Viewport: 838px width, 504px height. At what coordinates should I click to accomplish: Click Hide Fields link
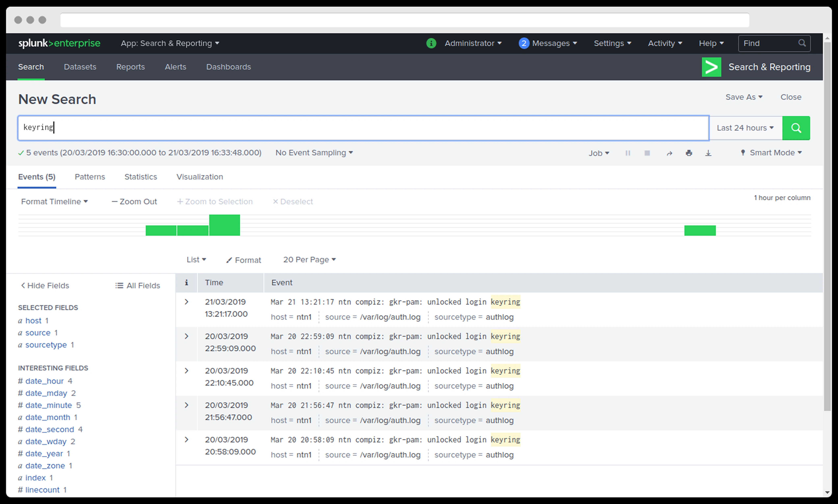(x=45, y=286)
